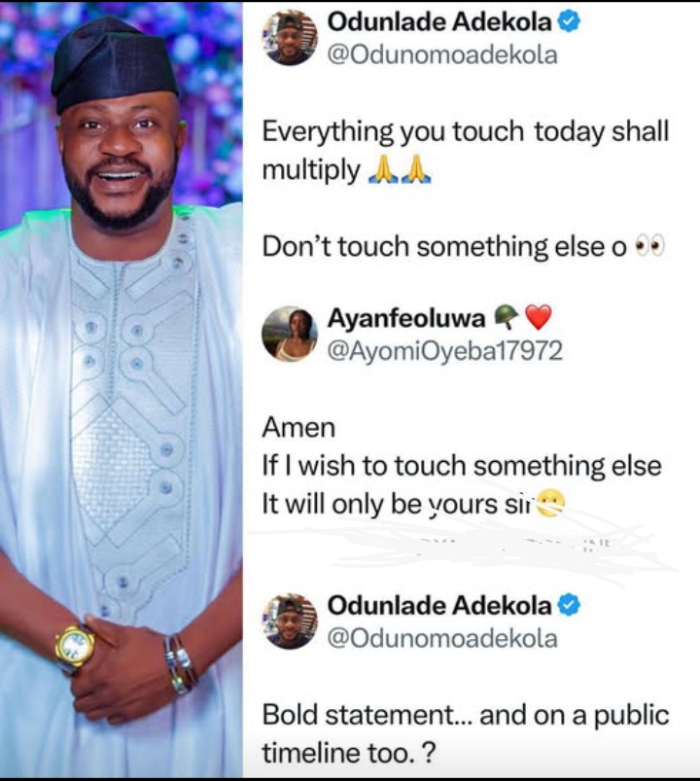The image size is (700, 781).
Task: Open the Odunlade Adekola name on the 'Everything you touch' tweet
Action: [440, 21]
